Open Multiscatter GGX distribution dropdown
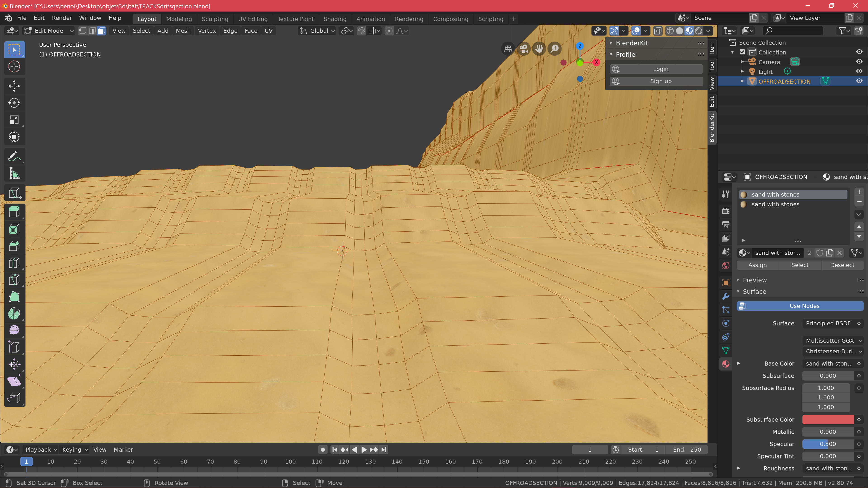The image size is (868, 488). coord(833,340)
